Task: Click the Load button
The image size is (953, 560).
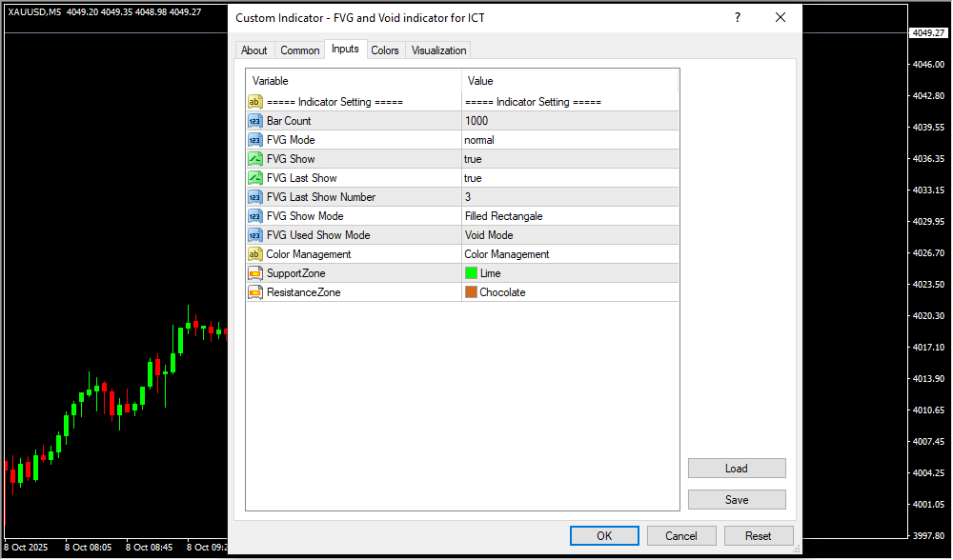Action: tap(736, 469)
